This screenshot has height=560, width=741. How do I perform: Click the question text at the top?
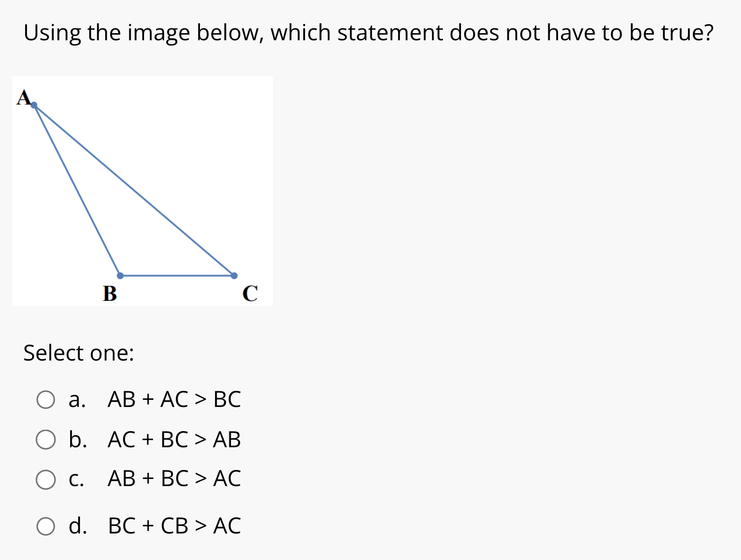click(369, 32)
